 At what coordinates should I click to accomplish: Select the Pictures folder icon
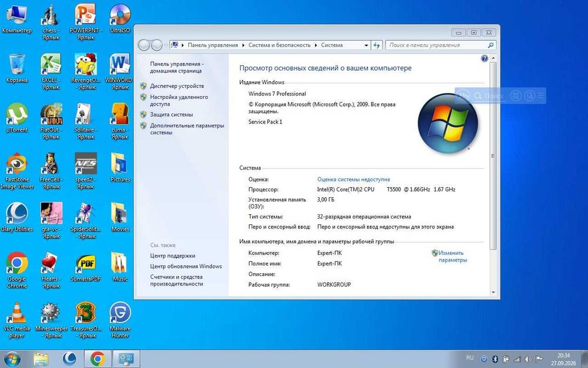pos(120,163)
